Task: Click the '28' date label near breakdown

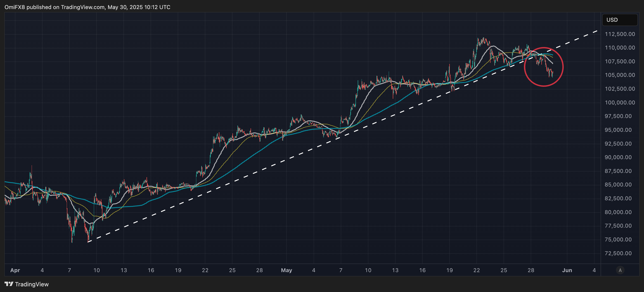Action: click(531, 270)
